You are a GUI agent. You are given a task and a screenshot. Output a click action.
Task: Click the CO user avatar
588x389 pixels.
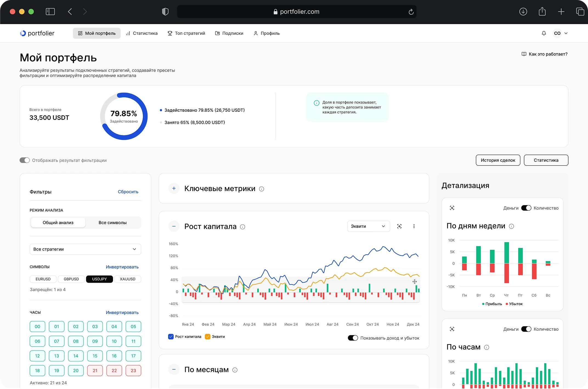point(557,33)
